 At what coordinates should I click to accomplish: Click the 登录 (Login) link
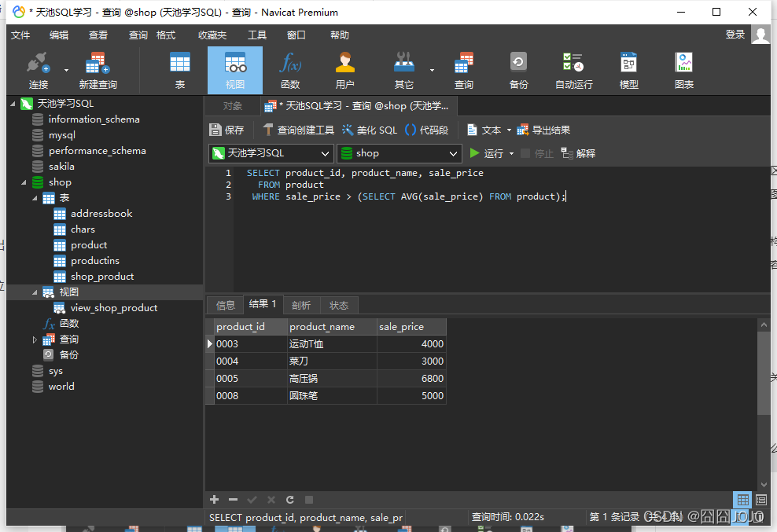click(x=735, y=34)
